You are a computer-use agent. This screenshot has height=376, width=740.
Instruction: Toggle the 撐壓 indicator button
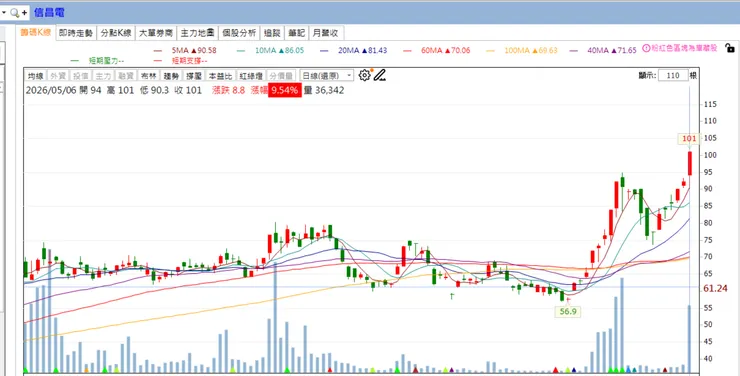(x=194, y=76)
